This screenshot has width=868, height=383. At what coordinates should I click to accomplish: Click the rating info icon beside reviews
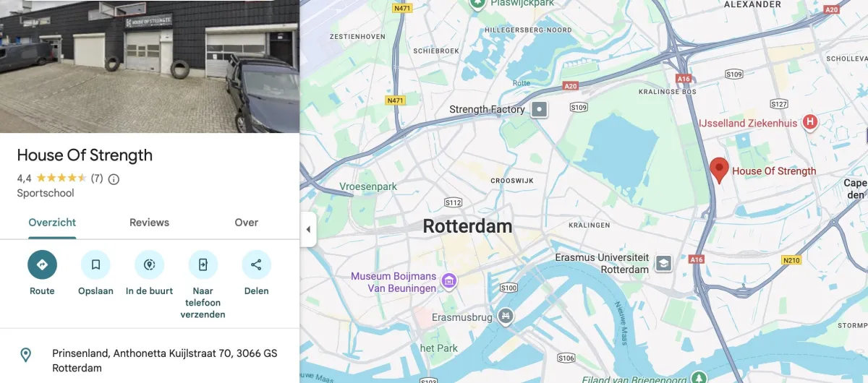coord(114,179)
